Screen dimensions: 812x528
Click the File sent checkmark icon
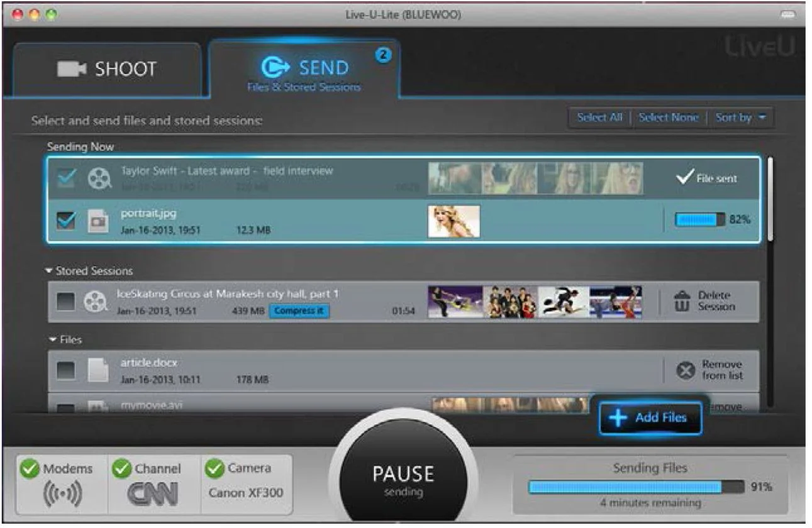(x=684, y=178)
